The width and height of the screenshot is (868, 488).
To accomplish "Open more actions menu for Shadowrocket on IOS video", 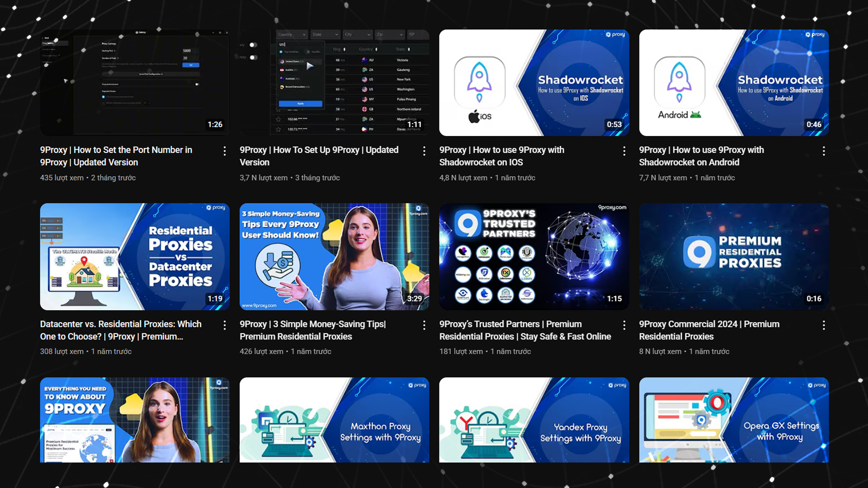I will click(x=624, y=151).
